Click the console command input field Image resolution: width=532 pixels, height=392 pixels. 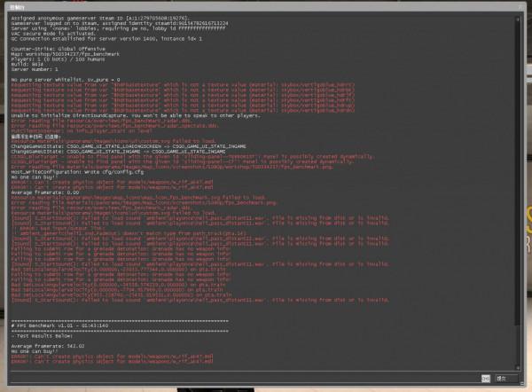click(x=239, y=378)
